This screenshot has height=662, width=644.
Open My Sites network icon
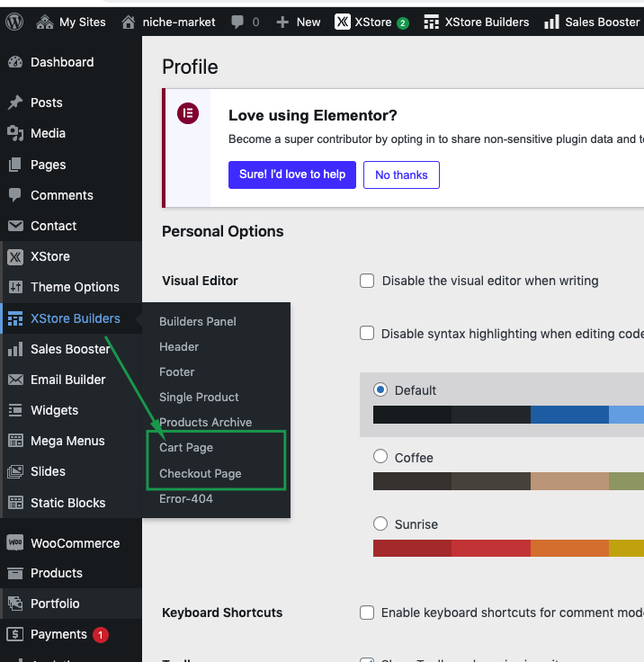tap(45, 22)
